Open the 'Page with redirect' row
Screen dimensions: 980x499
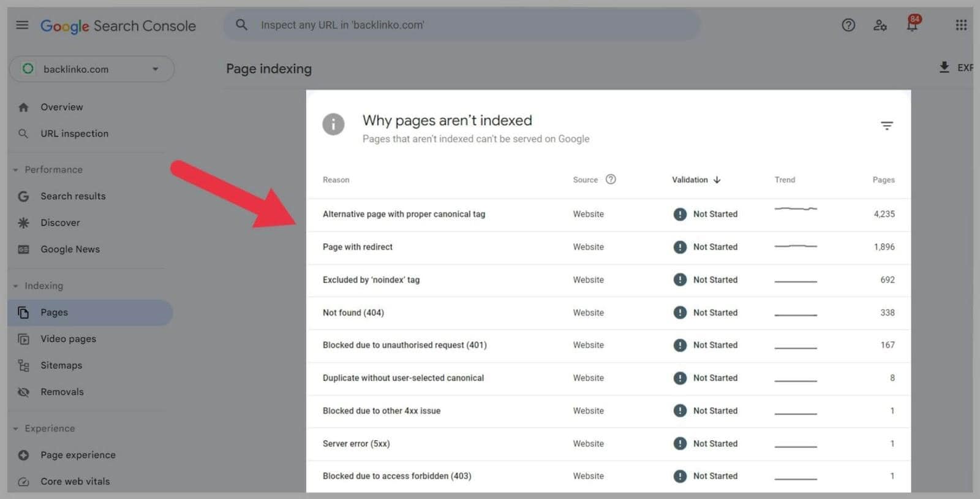(x=358, y=247)
